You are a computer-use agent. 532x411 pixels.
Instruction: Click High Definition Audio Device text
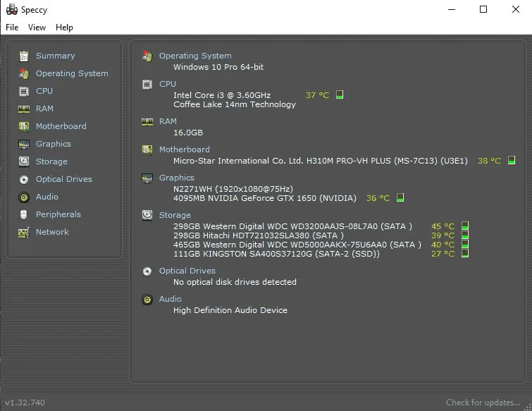coord(230,310)
